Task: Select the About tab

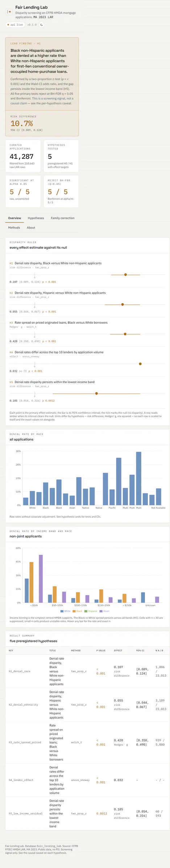Action: 31,227
